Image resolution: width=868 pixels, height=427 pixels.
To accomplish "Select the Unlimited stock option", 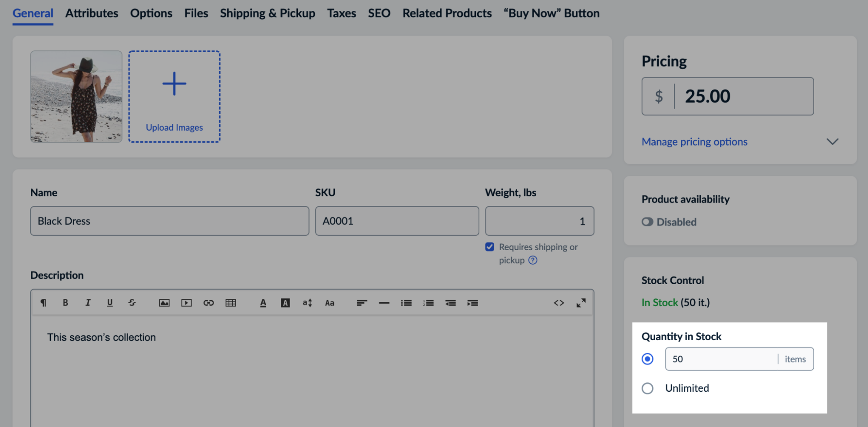I will pyautogui.click(x=647, y=388).
